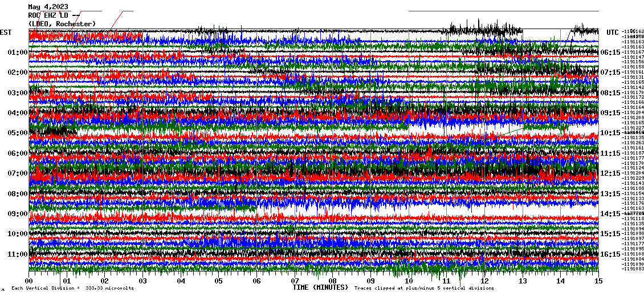
Task: Click minute 05 on the time axis
Action: point(219,281)
